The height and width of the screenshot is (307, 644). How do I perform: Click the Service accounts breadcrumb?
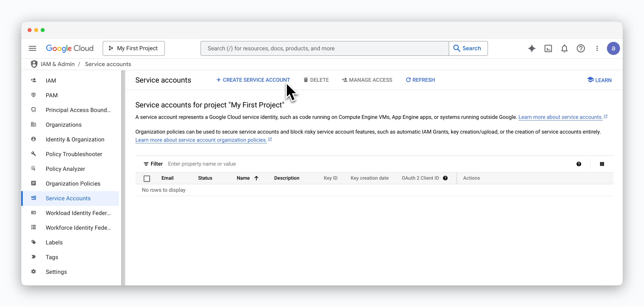click(x=108, y=64)
